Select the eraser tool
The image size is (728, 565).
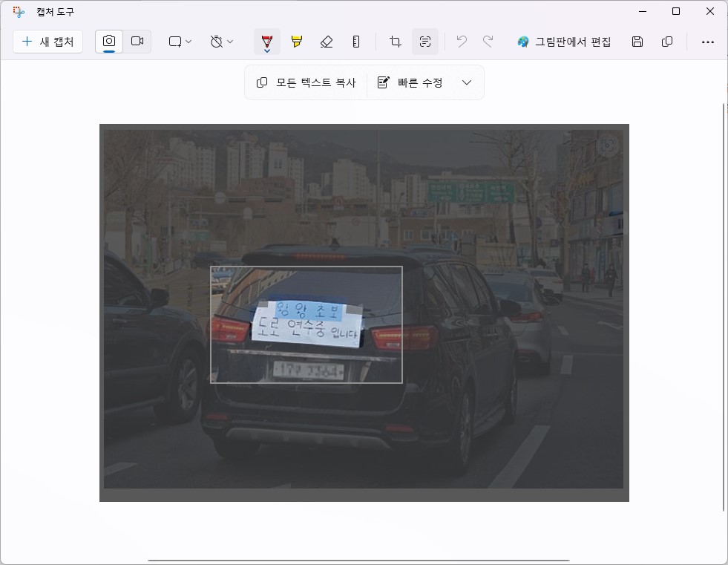pyautogui.click(x=327, y=42)
